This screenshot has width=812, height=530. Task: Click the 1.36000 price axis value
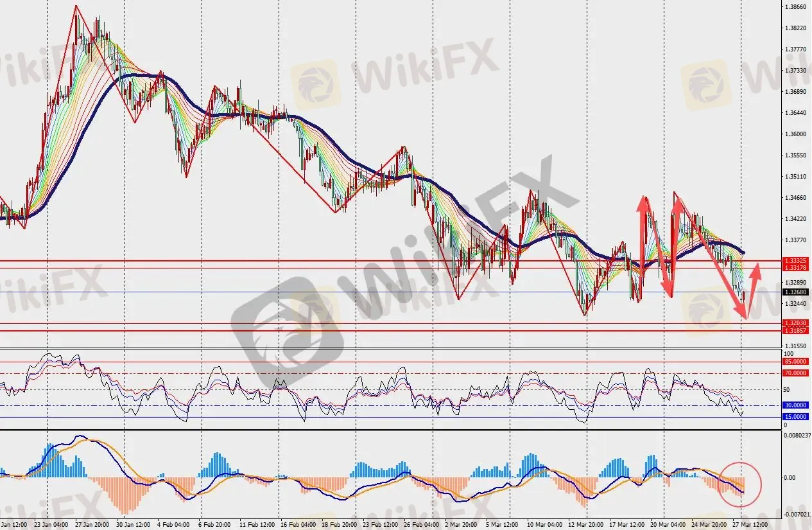coord(795,134)
